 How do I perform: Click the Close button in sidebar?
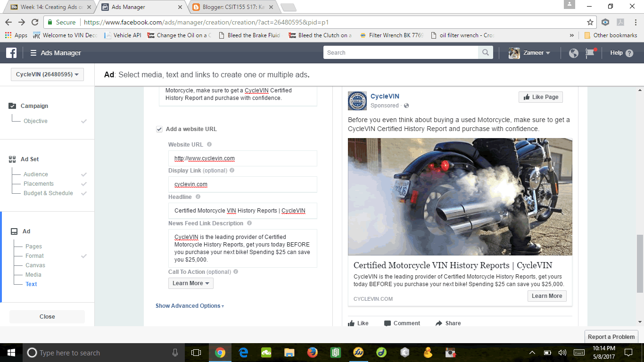tap(47, 317)
